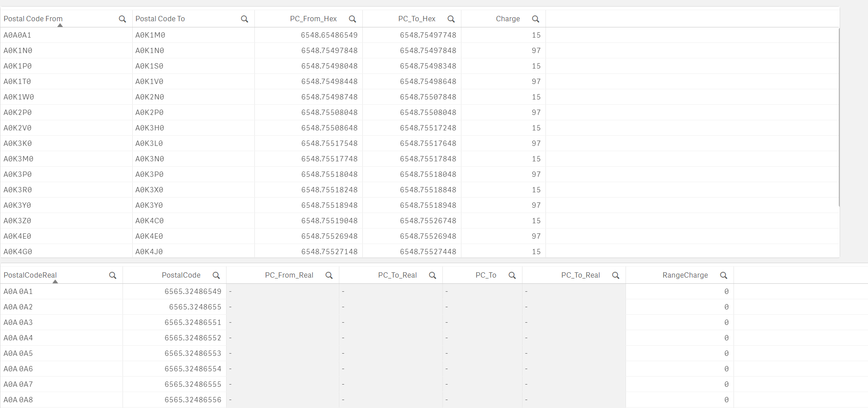Open search on the PC_From_Hex column

(x=352, y=19)
